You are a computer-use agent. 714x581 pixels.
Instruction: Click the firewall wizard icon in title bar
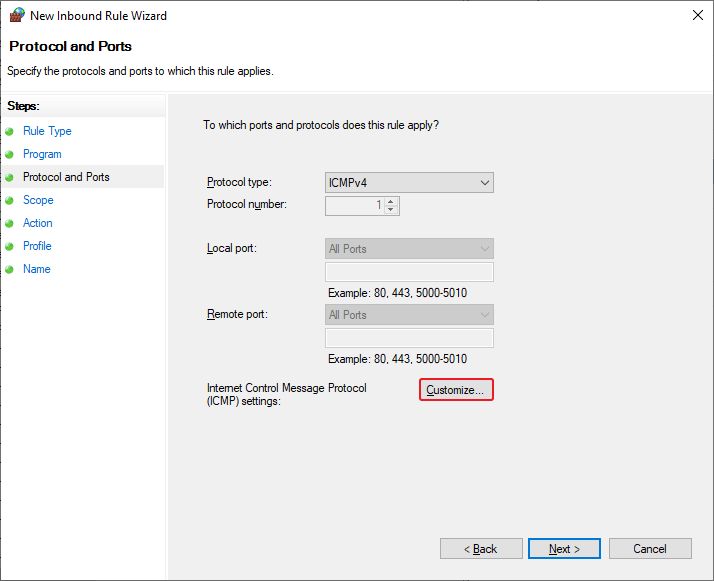pyautogui.click(x=15, y=16)
